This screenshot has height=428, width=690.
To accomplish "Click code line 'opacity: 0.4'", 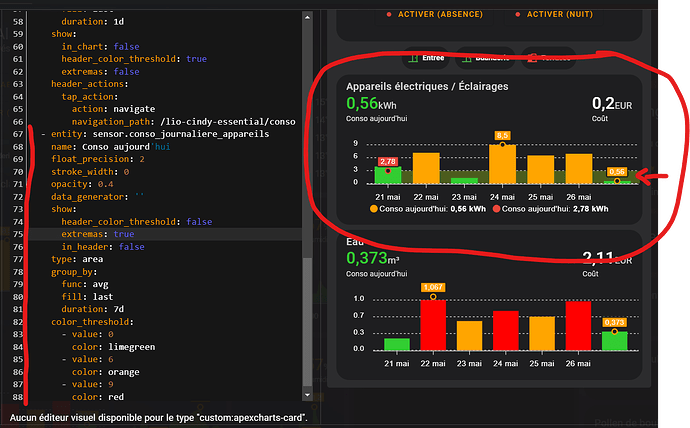I will (82, 184).
